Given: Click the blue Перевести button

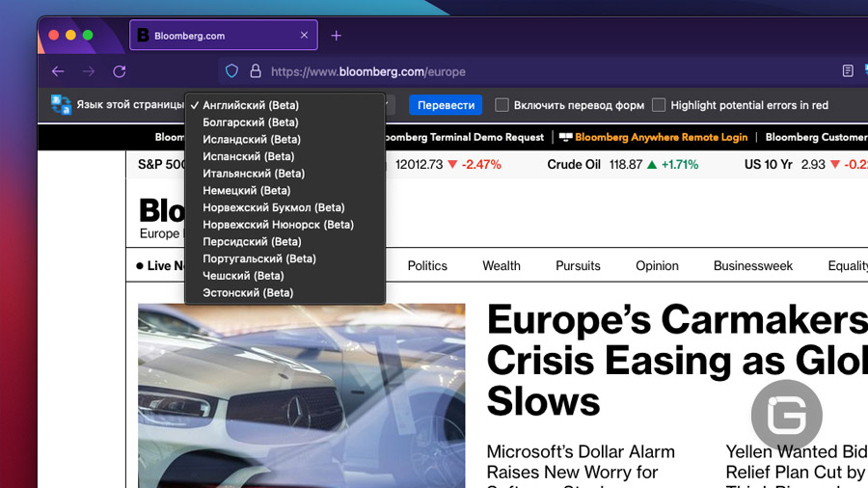Looking at the screenshot, I should point(446,105).
